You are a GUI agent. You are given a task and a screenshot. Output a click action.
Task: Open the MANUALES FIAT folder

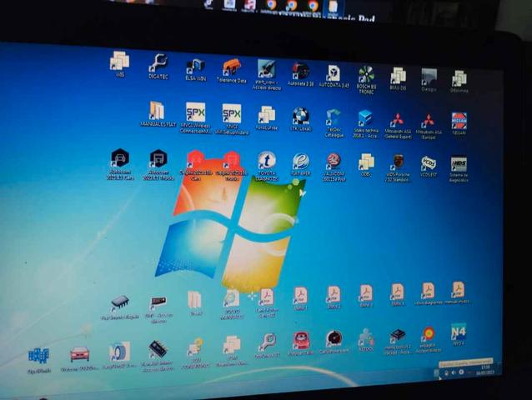point(157,112)
